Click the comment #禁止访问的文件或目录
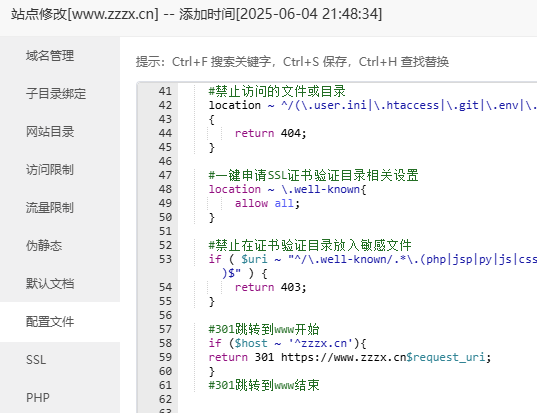 pyautogui.click(x=277, y=91)
